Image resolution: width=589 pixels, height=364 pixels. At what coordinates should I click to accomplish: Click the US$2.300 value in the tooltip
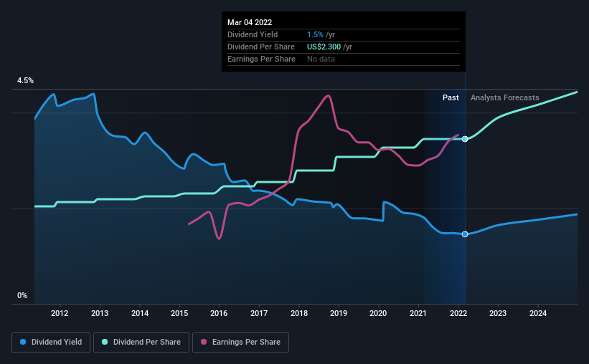[x=321, y=47]
